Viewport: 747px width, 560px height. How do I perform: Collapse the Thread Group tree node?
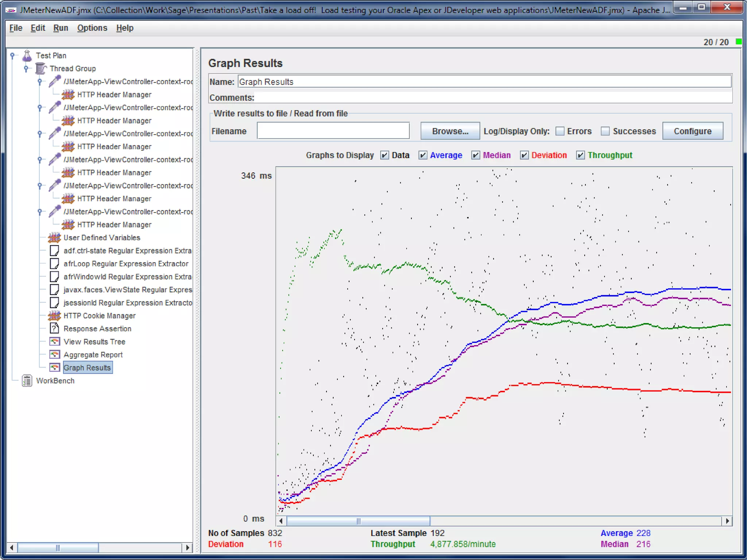pyautogui.click(x=26, y=69)
